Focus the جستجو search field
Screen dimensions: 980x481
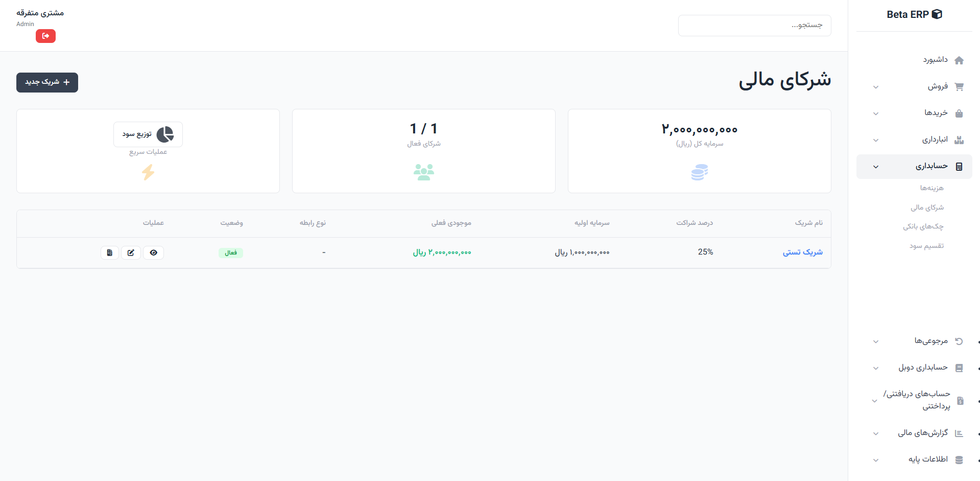click(x=754, y=26)
